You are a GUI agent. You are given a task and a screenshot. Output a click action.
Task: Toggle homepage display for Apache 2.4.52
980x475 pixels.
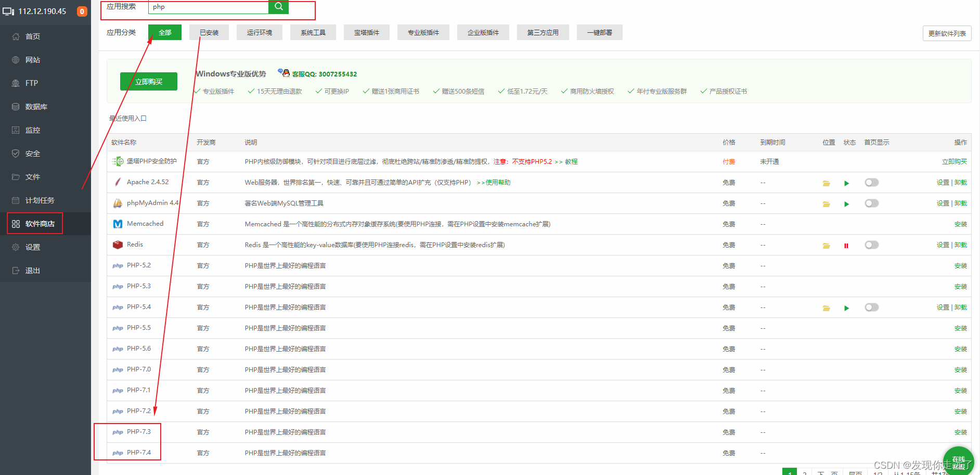[x=872, y=183]
